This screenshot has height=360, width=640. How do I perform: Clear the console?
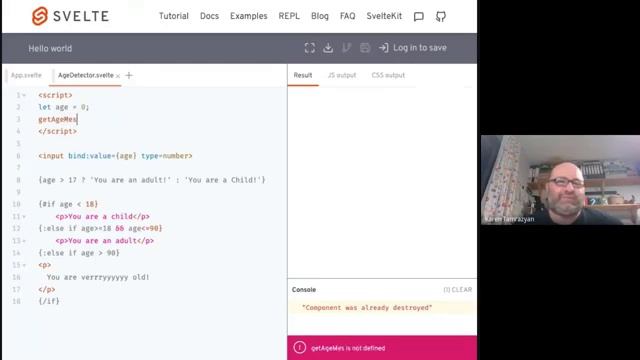(458, 290)
